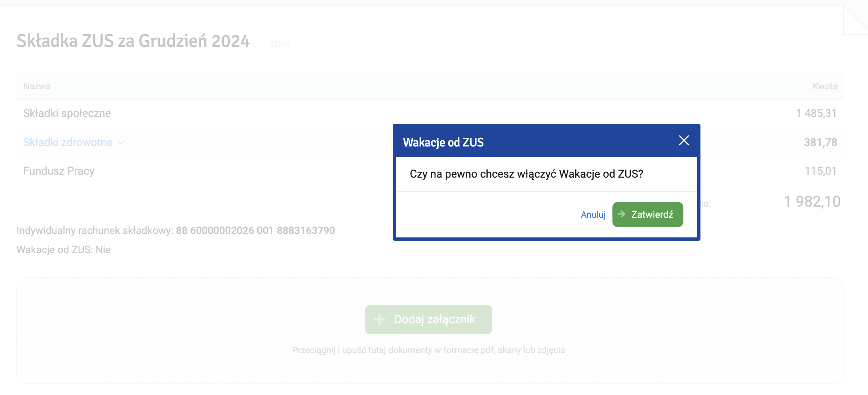Expand the Składki zdrowotne chevron
This screenshot has width=868, height=395.
point(121,143)
